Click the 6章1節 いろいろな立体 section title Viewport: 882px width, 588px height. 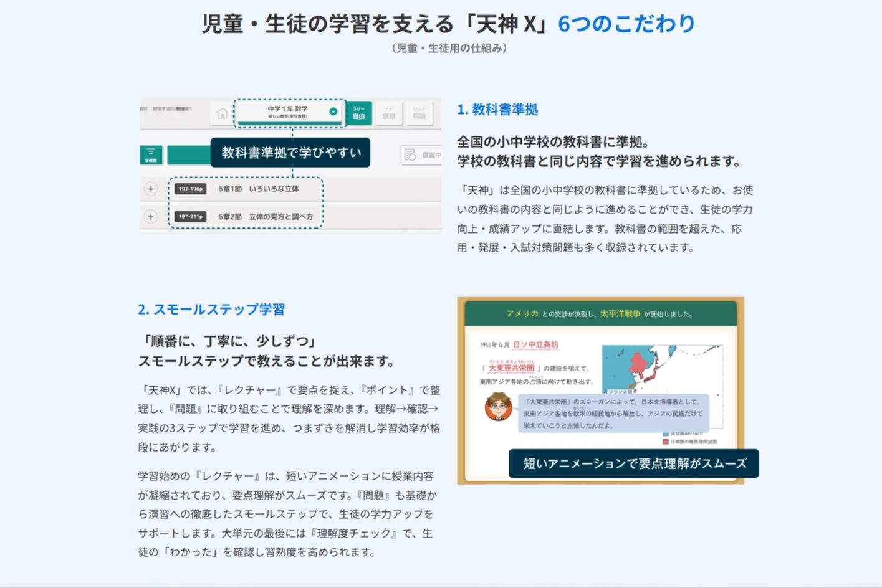[x=258, y=189]
